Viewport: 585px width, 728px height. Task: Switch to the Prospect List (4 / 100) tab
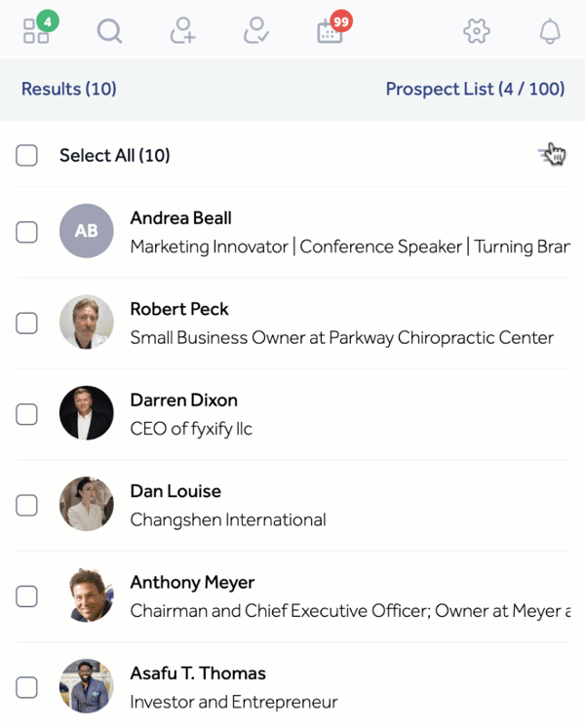(475, 89)
